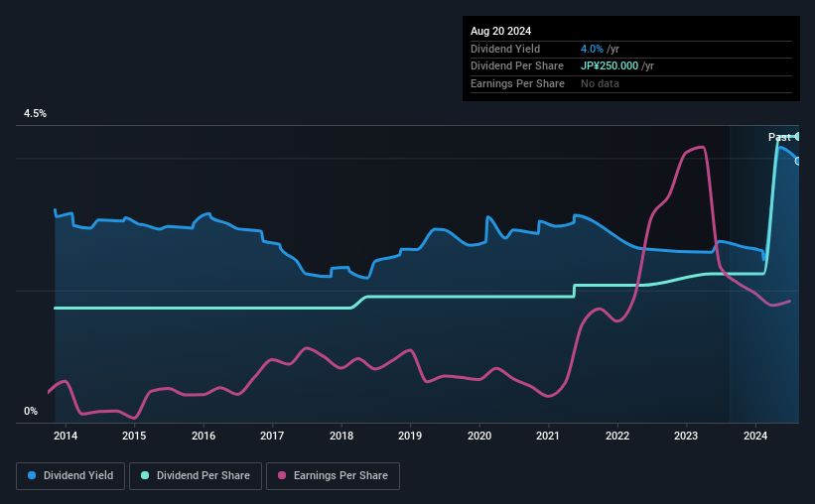The height and width of the screenshot is (504, 815).
Task: Click the 4.5% y-axis label
Action: [35, 114]
